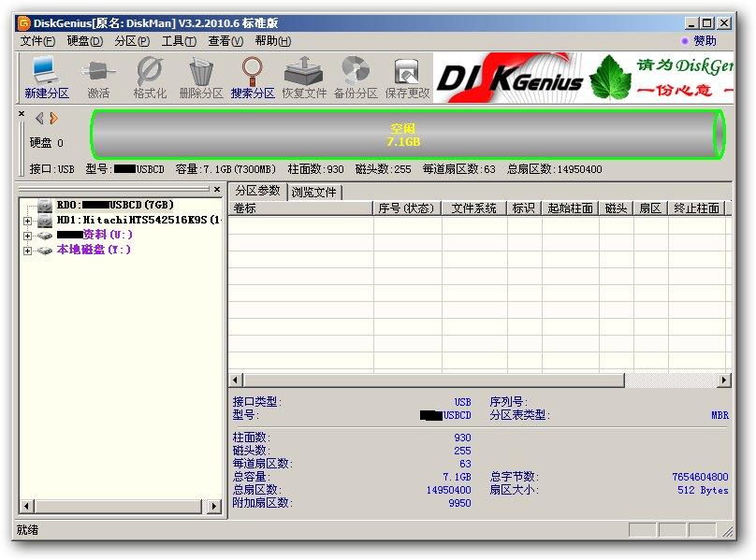This screenshot has height=560, width=756.
Task: Close the left tree pane with its X
Action: coord(217,190)
